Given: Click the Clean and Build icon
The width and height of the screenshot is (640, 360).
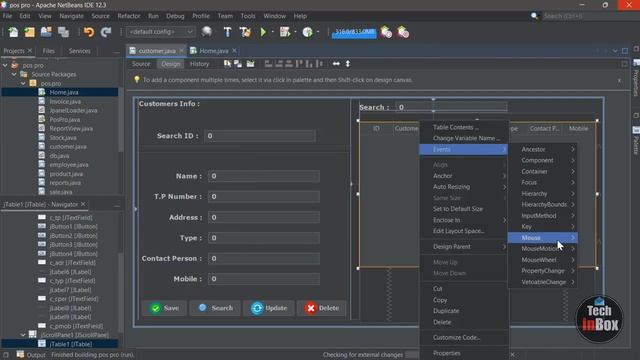Looking at the screenshot, I should (x=245, y=32).
